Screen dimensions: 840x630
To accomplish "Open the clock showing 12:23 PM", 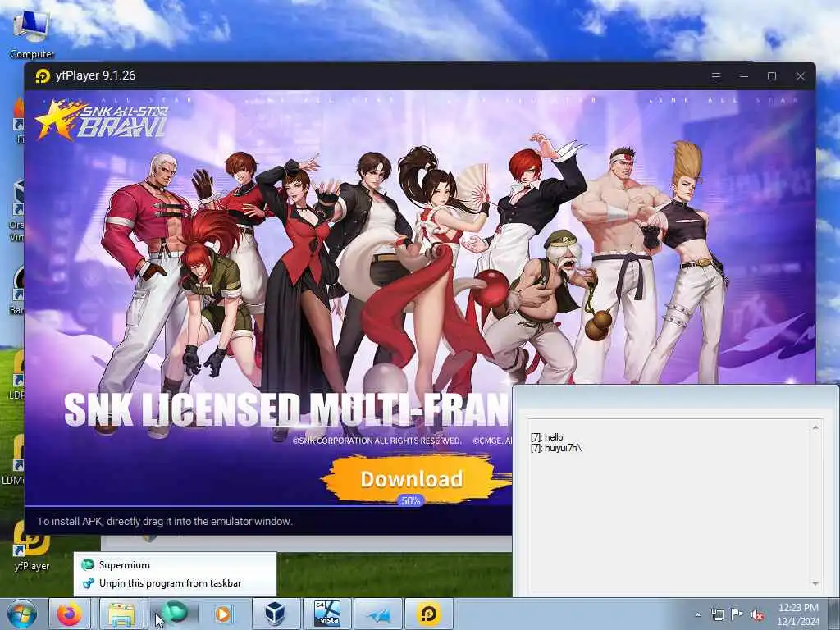I will pos(798,608).
